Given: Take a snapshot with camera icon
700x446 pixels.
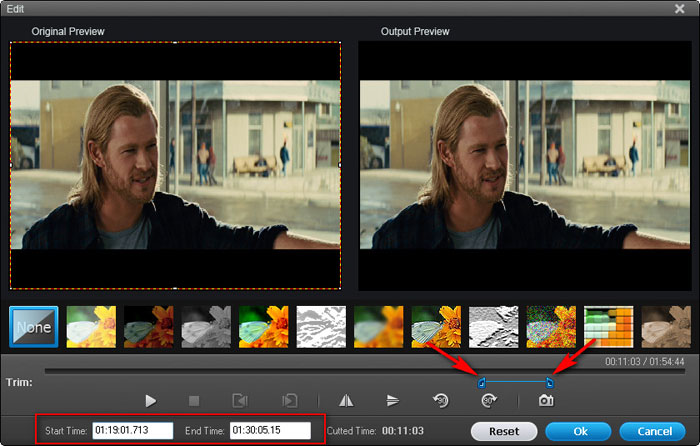Looking at the screenshot, I should [x=546, y=401].
